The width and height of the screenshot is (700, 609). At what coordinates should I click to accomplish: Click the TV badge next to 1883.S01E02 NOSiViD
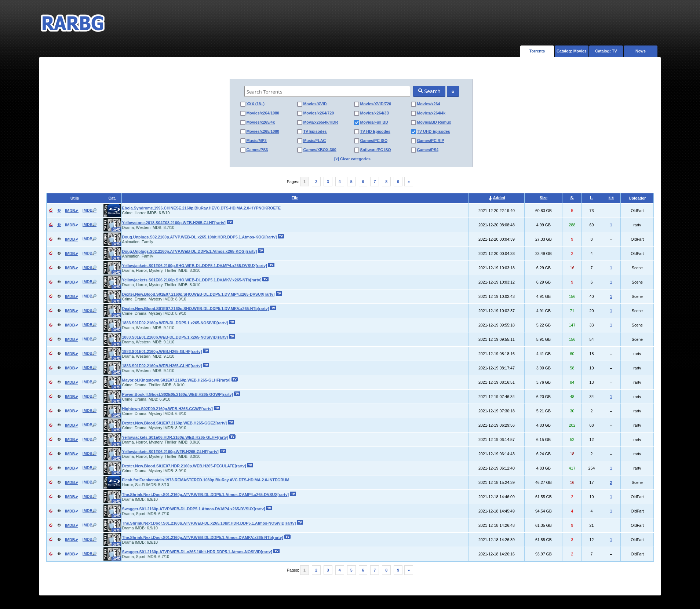(x=232, y=322)
